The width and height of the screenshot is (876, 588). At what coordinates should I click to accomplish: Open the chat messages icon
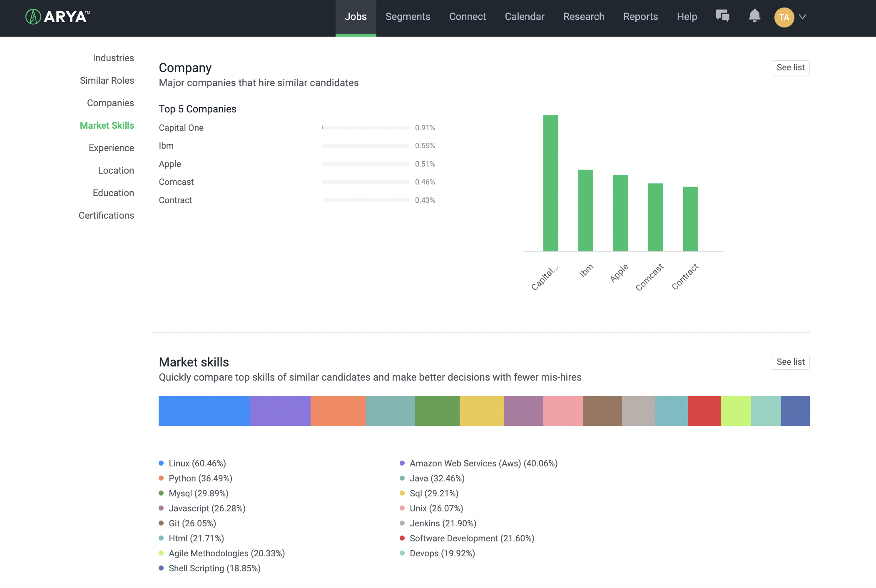pyautogui.click(x=722, y=16)
